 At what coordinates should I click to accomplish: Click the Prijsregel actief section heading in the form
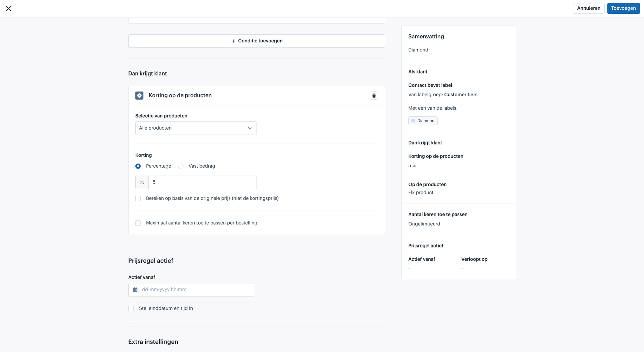pyautogui.click(x=150, y=261)
